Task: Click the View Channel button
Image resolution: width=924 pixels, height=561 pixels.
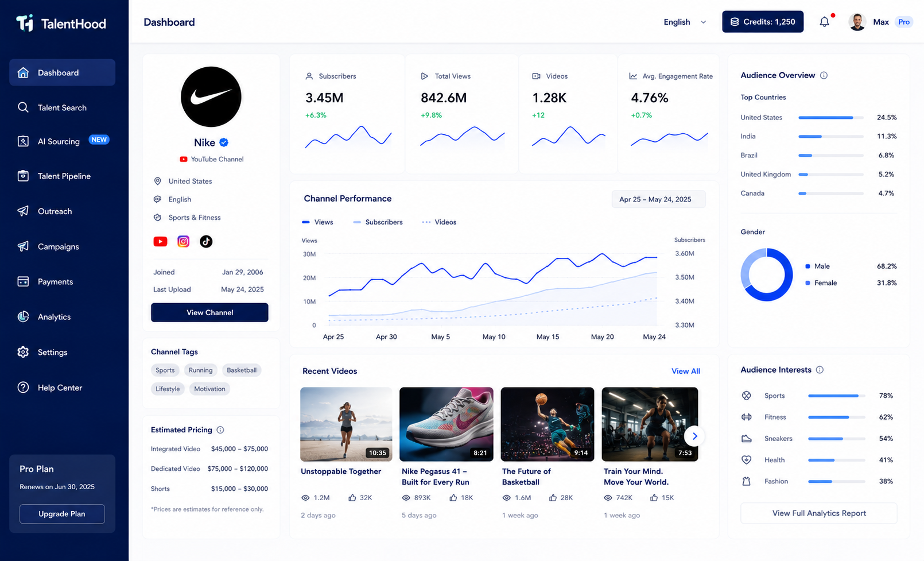Action: coord(209,312)
